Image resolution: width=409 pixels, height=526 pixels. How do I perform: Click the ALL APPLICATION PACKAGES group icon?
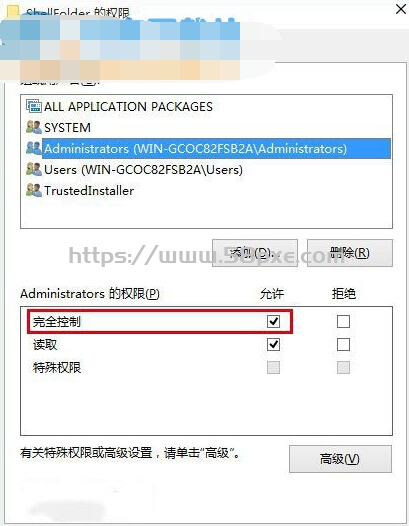tap(34, 106)
